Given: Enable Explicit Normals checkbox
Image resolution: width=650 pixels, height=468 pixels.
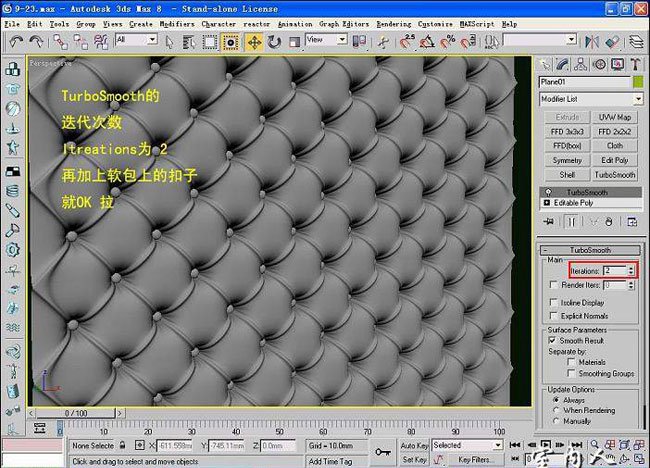Looking at the screenshot, I should 553,315.
